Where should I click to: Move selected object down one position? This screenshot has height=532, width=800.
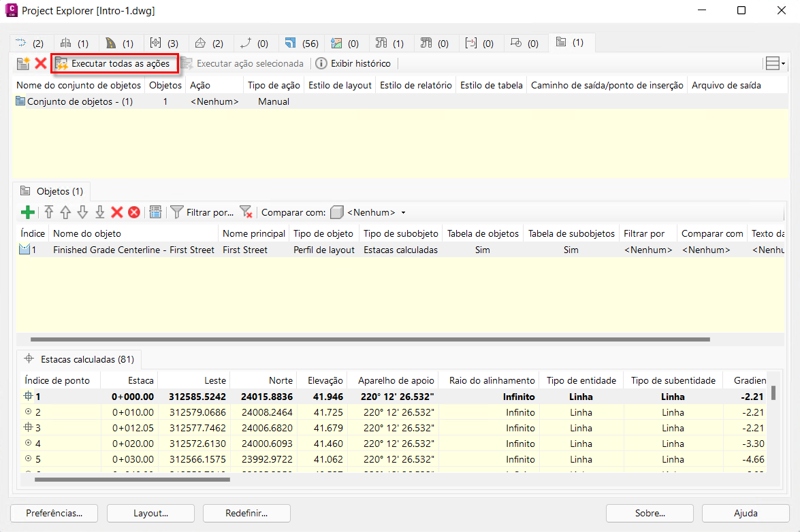[x=82, y=212]
